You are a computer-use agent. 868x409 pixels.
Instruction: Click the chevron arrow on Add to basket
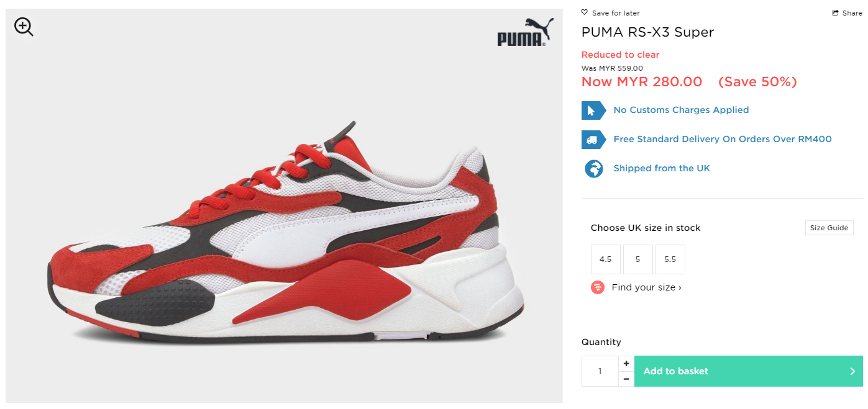(852, 371)
